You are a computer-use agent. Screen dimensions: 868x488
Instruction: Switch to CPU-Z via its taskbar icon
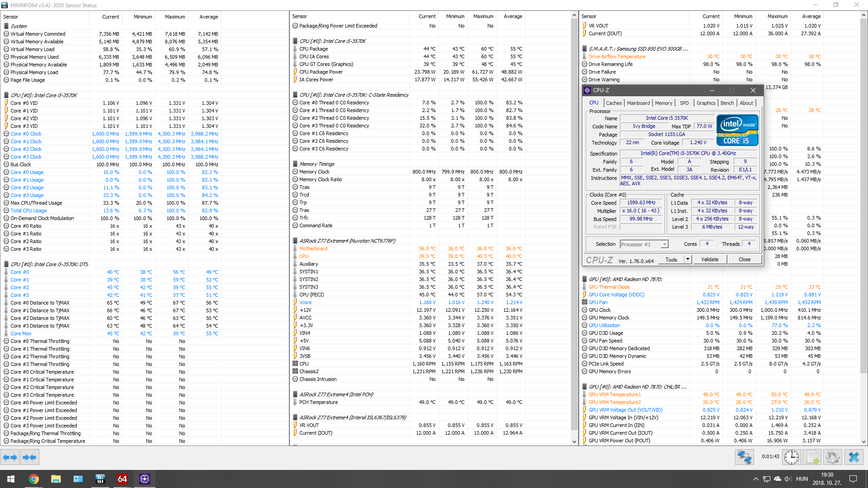pos(144,479)
